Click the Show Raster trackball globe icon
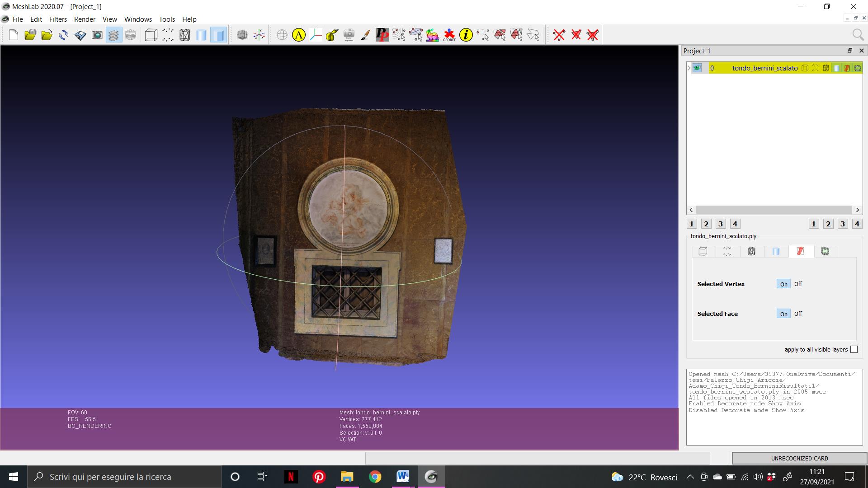This screenshot has height=488, width=868. point(131,35)
